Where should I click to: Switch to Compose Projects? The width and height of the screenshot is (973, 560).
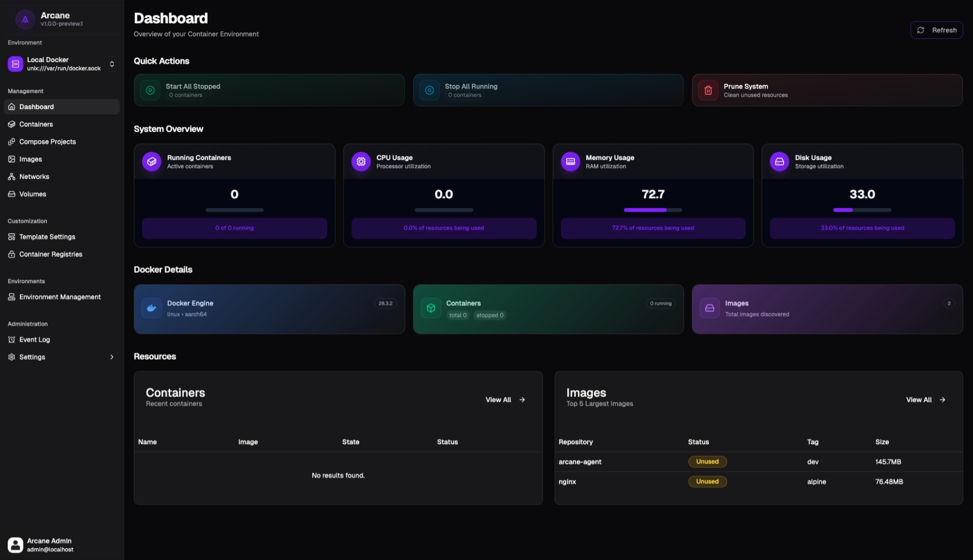point(48,142)
